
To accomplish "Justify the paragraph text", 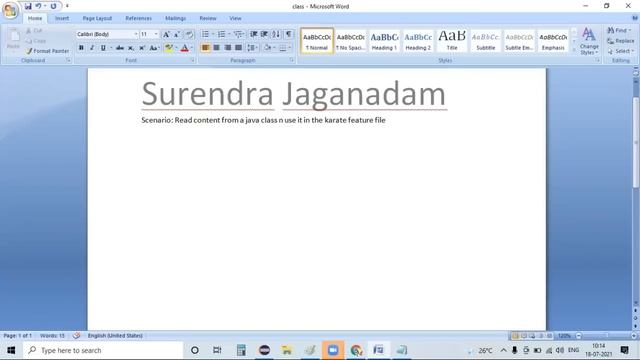I will (239, 48).
